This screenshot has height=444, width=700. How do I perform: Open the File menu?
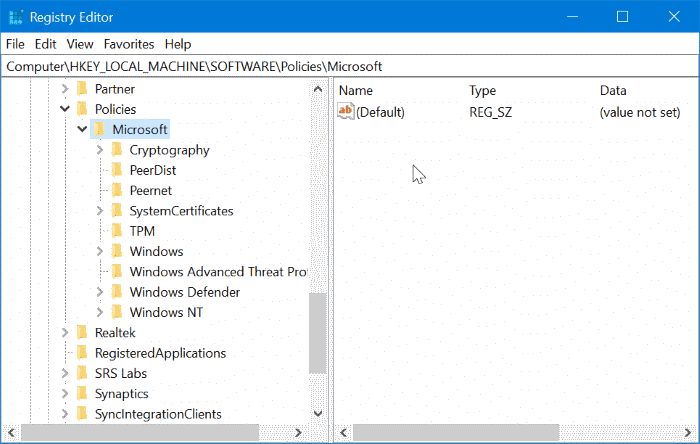15,44
